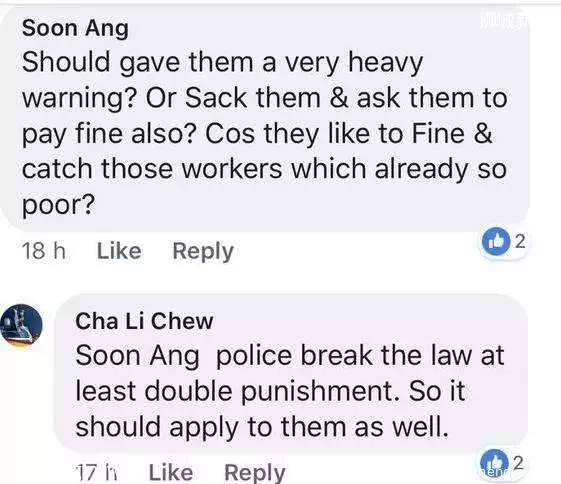Reply to Cha Li Chew's comment

tap(255, 473)
